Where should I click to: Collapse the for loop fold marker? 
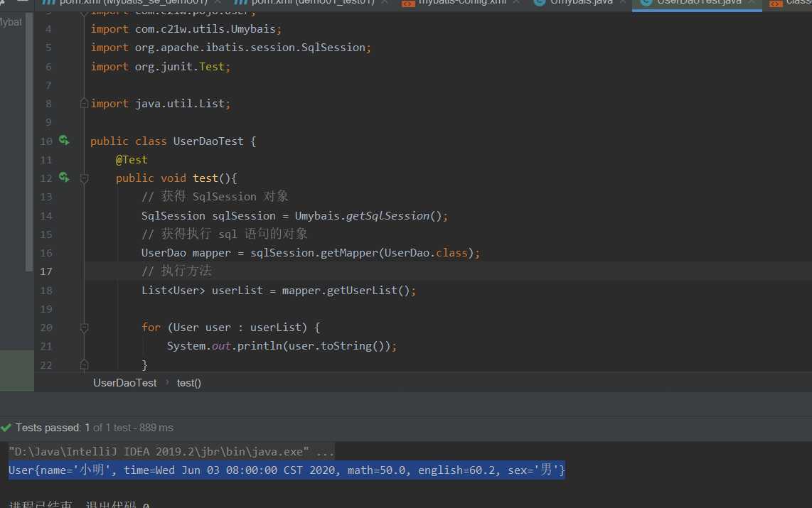[x=84, y=328]
